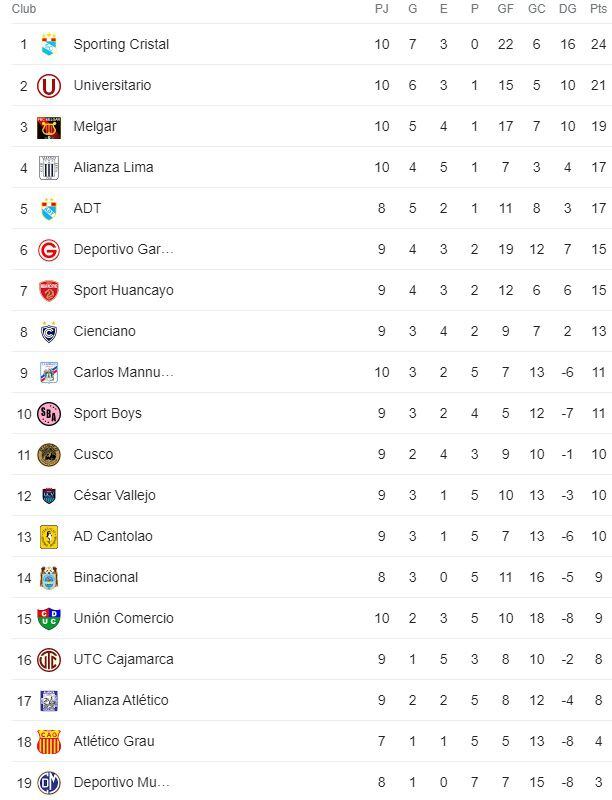Click the PJ column header
The width and height of the screenshot is (612, 800).
381,9
